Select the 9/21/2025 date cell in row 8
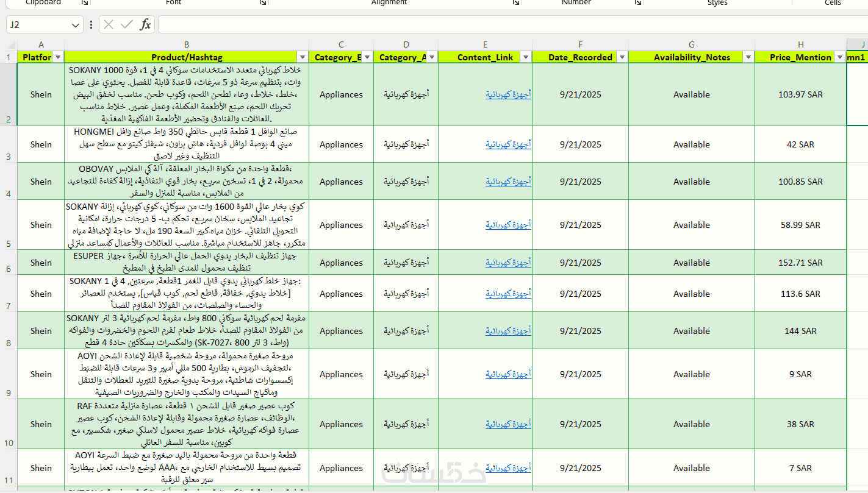 coord(581,331)
